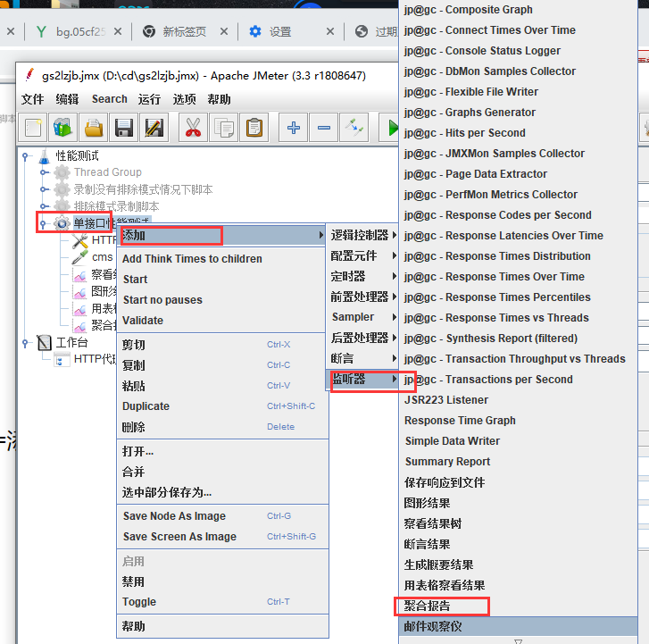This screenshot has width=649, height=644.
Task: Open the 断言 submenu
Action: pos(362,358)
